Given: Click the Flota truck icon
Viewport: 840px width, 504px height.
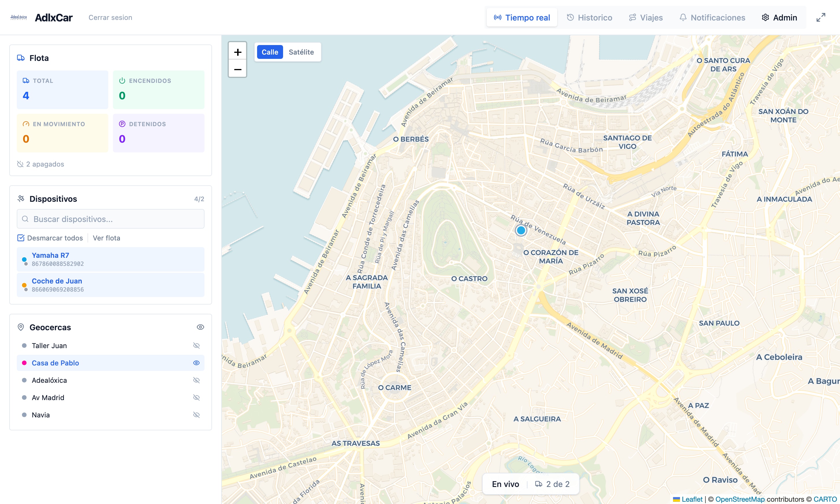Looking at the screenshot, I should [21, 58].
